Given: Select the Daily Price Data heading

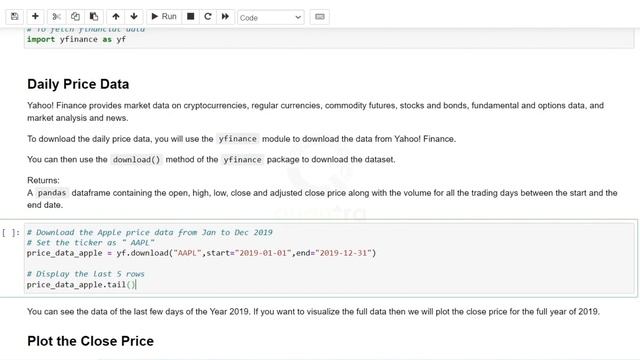Looking at the screenshot, I should click(x=78, y=84).
